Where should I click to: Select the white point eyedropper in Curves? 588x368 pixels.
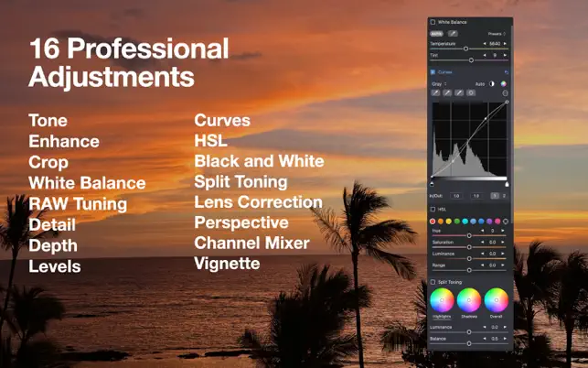[459, 92]
